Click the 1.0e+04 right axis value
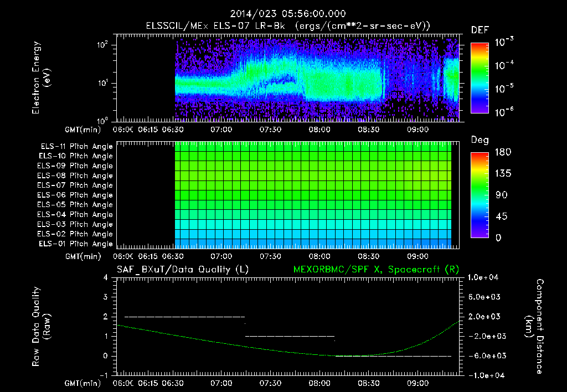Screen dimensions: 567x392 click(483, 277)
